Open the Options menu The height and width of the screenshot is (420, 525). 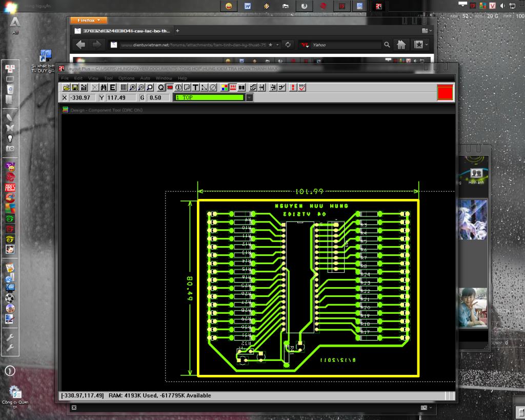click(126, 78)
